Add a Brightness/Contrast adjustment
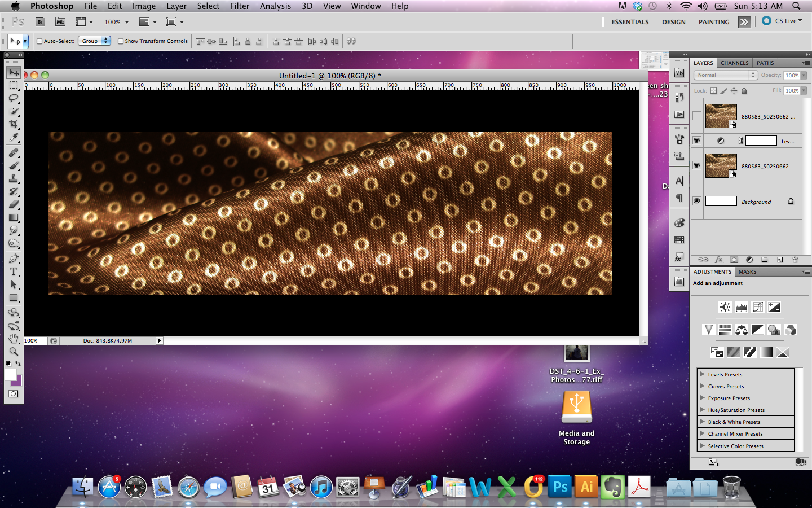Viewport: 812px width, 508px height. coord(725,307)
